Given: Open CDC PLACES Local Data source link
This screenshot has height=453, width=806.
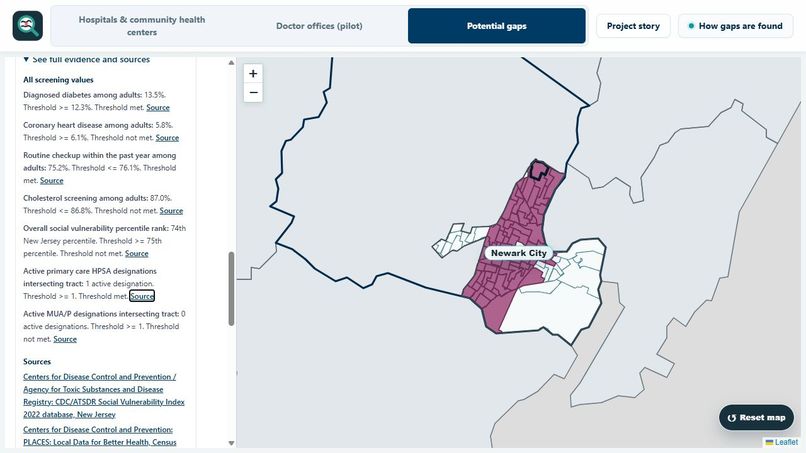Looking at the screenshot, I should (99, 436).
